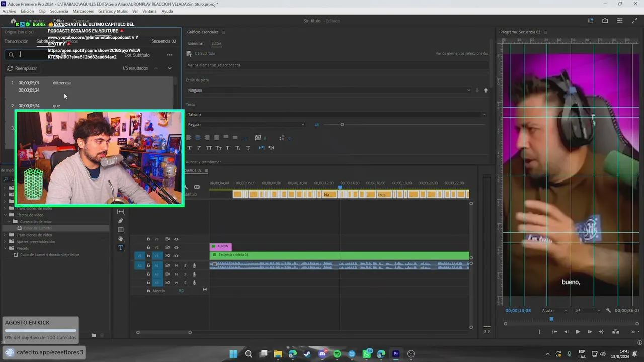Toggle faux bold text style
644x362 pixels.
pos(189,148)
